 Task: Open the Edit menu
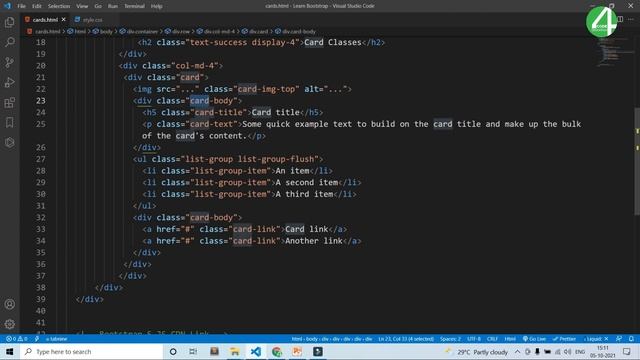[37, 6]
